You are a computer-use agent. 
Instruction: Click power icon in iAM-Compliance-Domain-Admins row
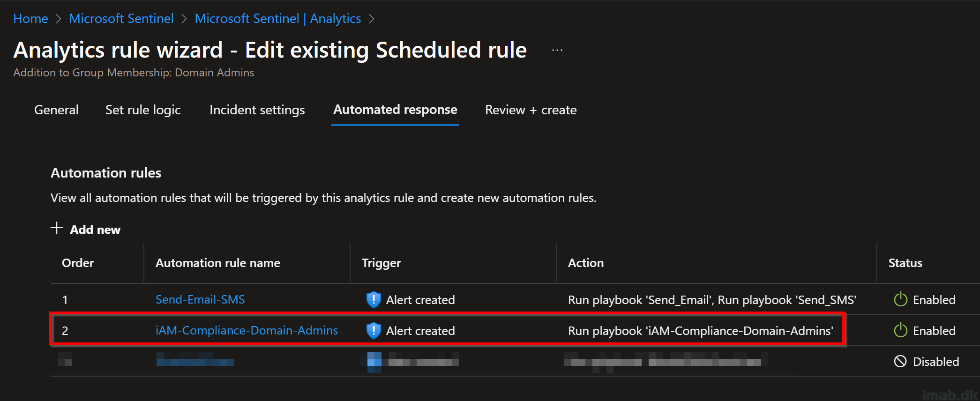tap(900, 330)
